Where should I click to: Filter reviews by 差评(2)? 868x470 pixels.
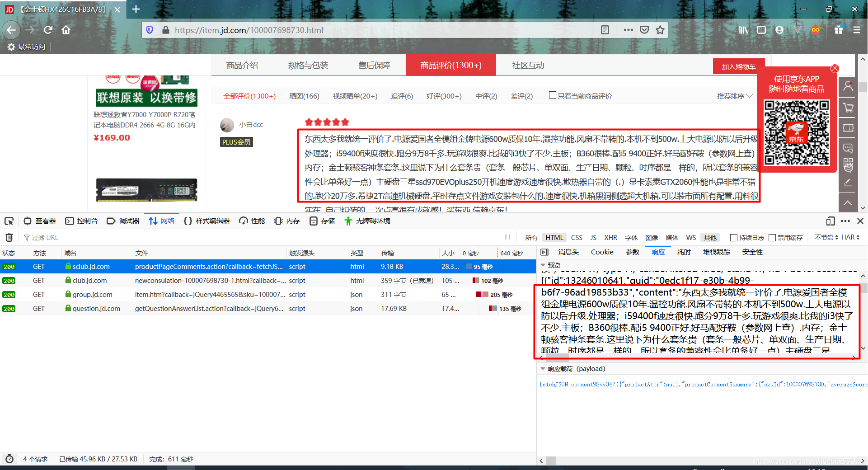pyautogui.click(x=522, y=96)
